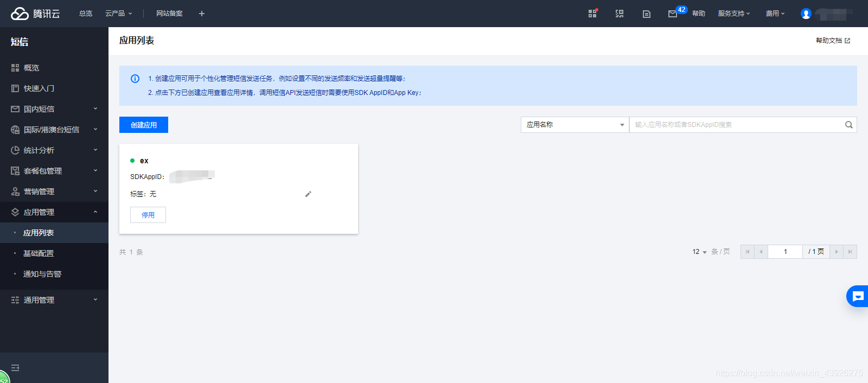Go to last page arrow
This screenshot has height=383, width=868.
point(850,252)
